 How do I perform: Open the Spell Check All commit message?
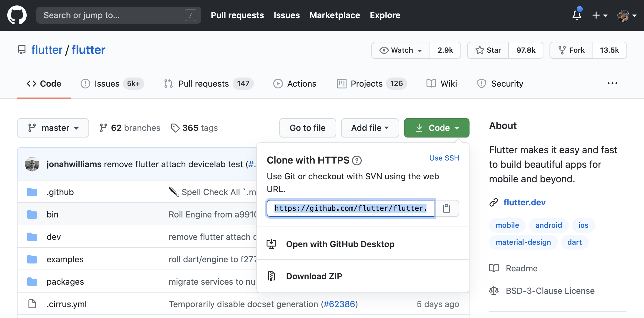(212, 192)
